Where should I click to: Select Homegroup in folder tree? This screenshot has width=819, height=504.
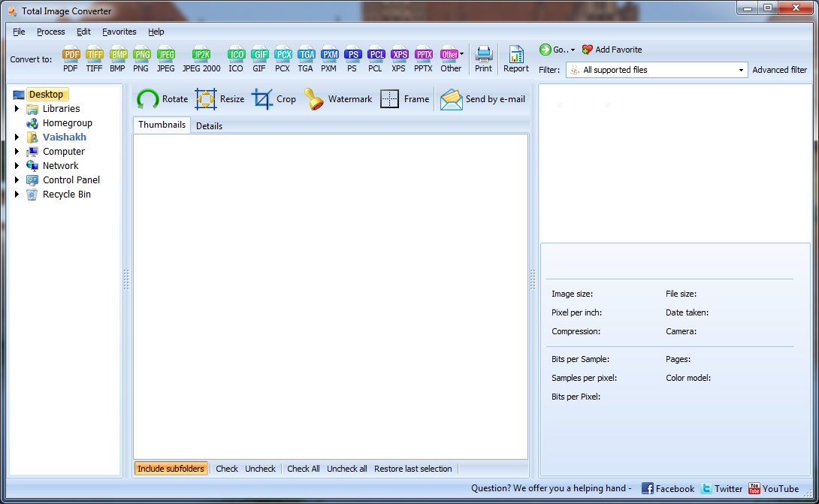tap(68, 123)
